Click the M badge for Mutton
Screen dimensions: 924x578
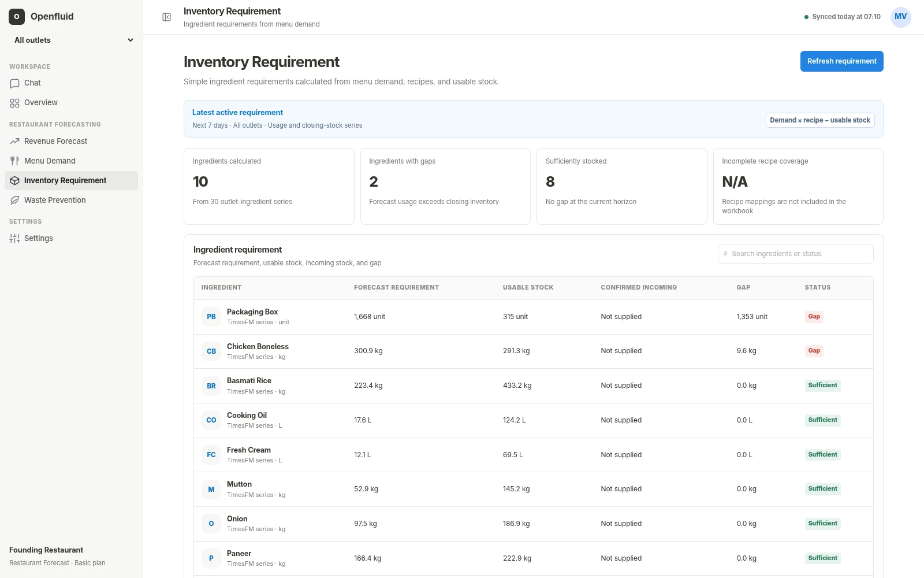pyautogui.click(x=211, y=490)
